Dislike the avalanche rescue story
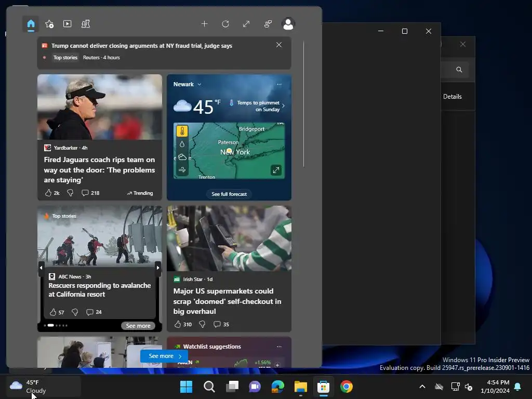The height and width of the screenshot is (399, 532). point(75,312)
